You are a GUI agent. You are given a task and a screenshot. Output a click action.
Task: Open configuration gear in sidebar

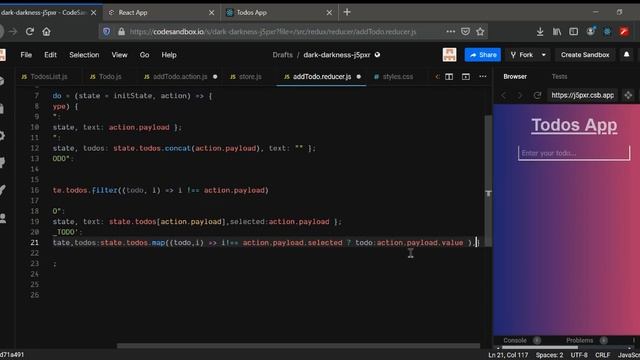[2, 136]
